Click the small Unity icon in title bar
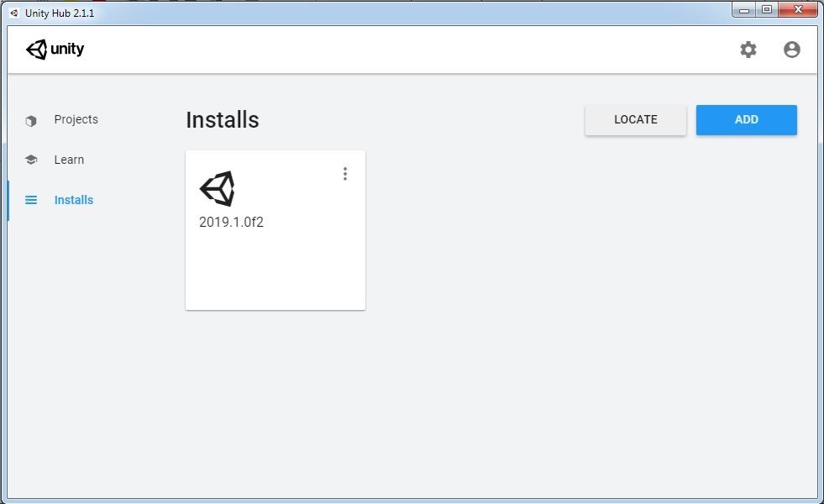The height and width of the screenshot is (504, 824). [13, 13]
